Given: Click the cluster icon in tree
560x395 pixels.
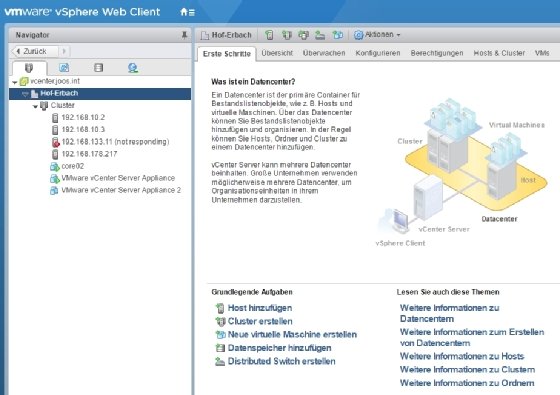Looking at the screenshot, I should 44,106.
